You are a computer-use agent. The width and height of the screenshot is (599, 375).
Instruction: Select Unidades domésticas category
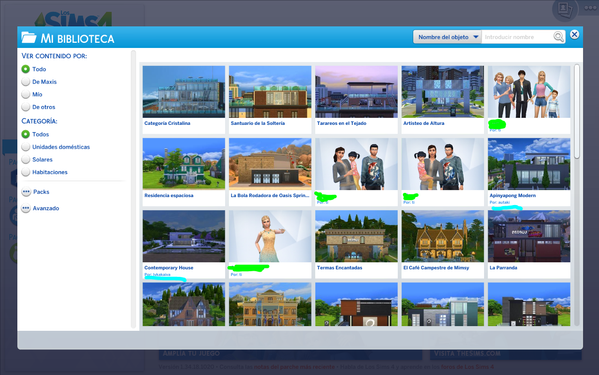pyautogui.click(x=26, y=147)
